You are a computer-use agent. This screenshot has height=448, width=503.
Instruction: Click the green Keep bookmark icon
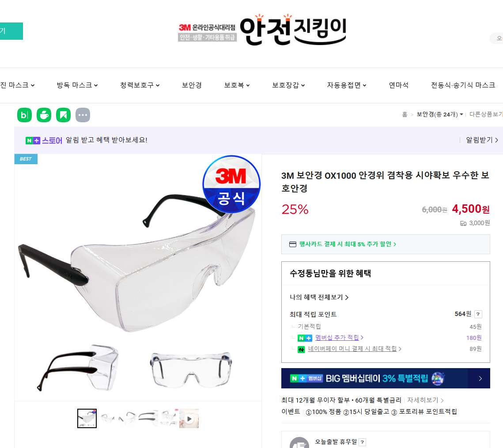(x=63, y=115)
